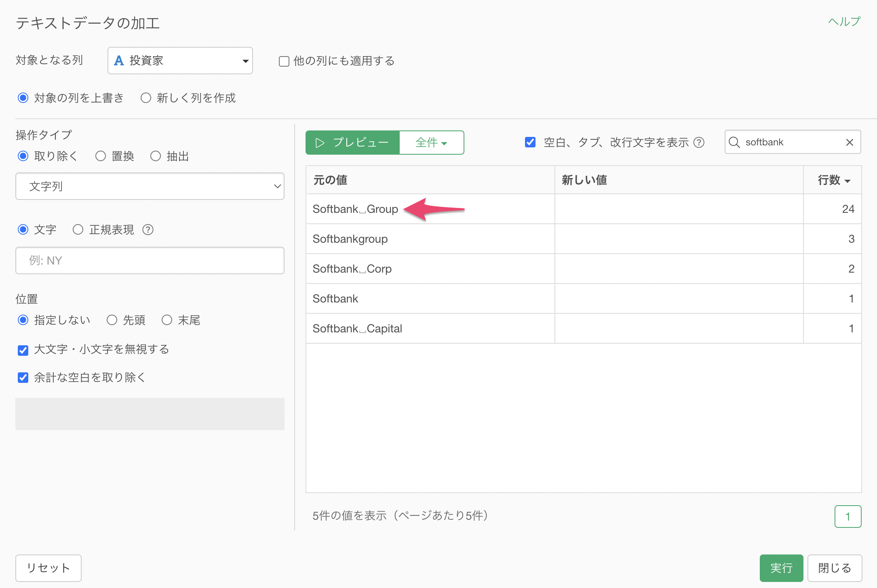Click the help icon beside 空白、タブ、改行文字を表示
The height and width of the screenshot is (588, 877).
pos(699,142)
